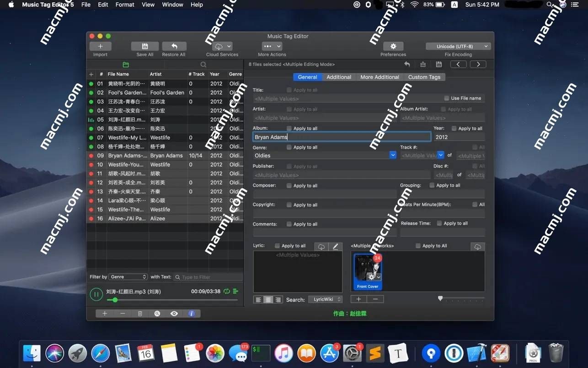This screenshot has width=588, height=368.
Task: Download artwork with the cloud icon
Action: 478,247
